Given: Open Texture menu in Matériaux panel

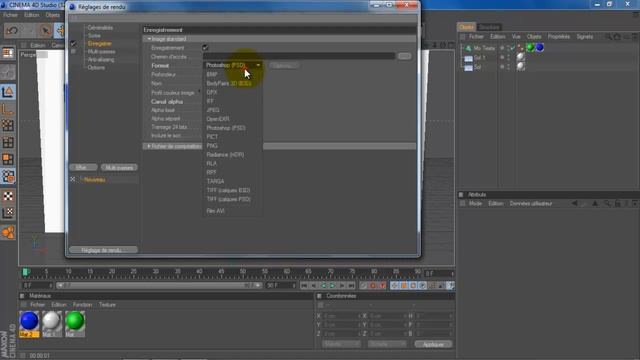Looking at the screenshot, I should pos(107,305).
